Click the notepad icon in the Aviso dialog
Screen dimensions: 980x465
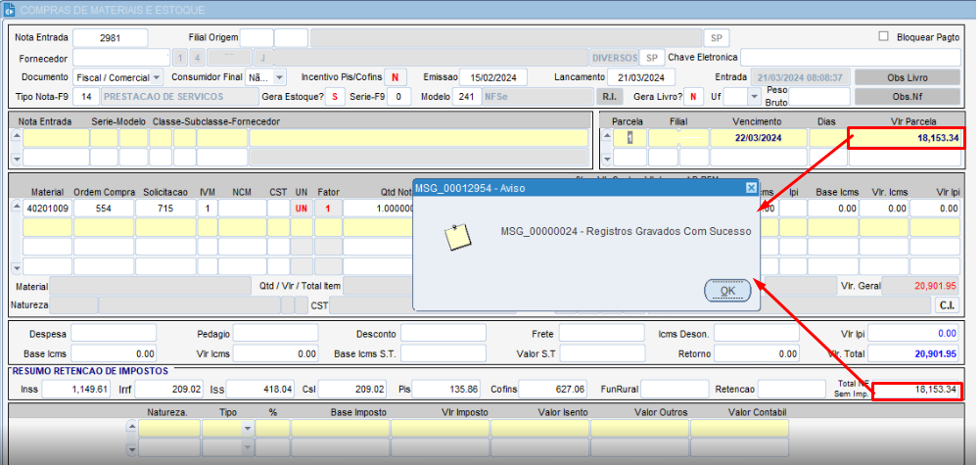click(457, 238)
